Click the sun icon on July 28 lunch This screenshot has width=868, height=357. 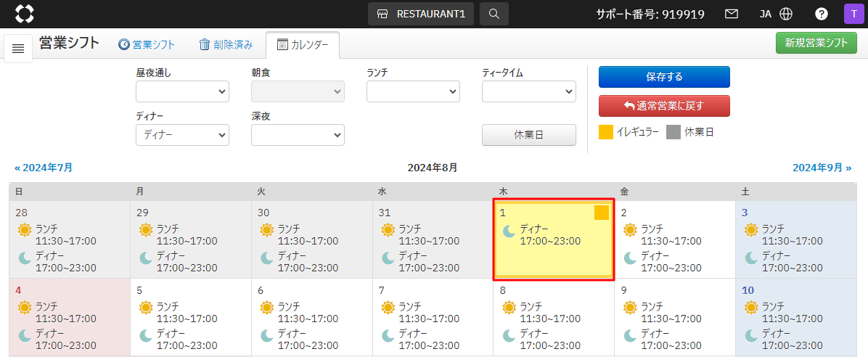pyautogui.click(x=25, y=229)
